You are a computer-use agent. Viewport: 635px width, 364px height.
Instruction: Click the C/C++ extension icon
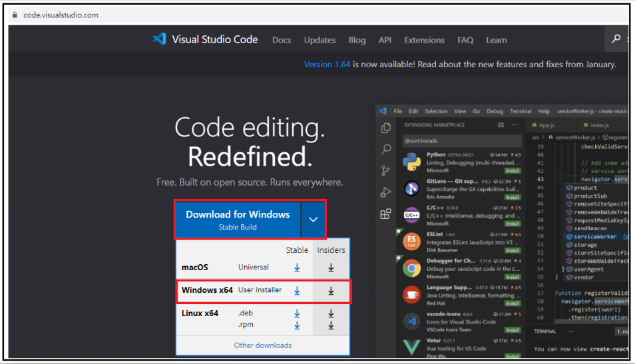click(411, 215)
